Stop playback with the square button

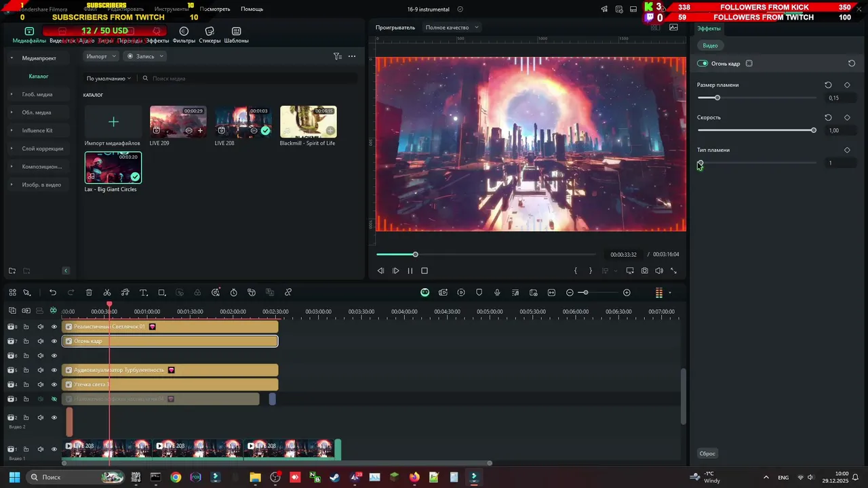pyautogui.click(x=425, y=270)
